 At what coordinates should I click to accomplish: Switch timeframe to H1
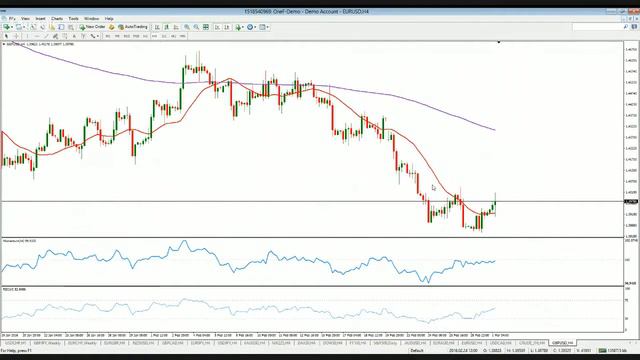pyautogui.click(x=145, y=36)
